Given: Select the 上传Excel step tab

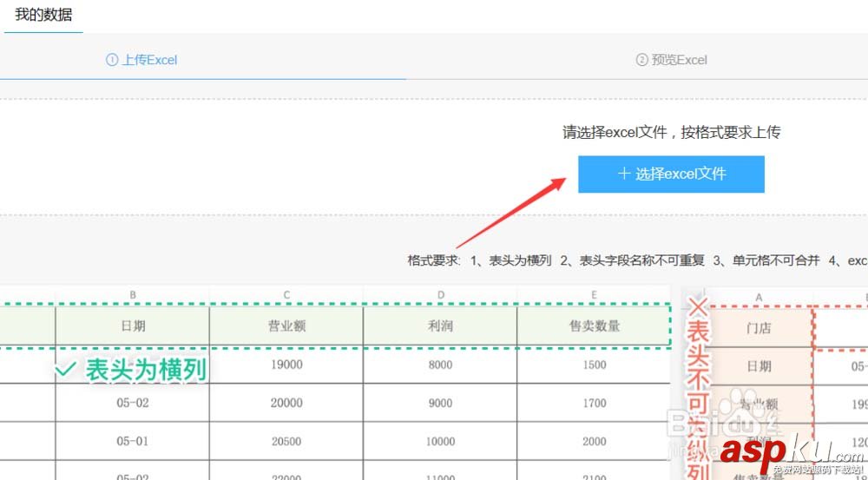Looking at the screenshot, I should click(x=141, y=60).
